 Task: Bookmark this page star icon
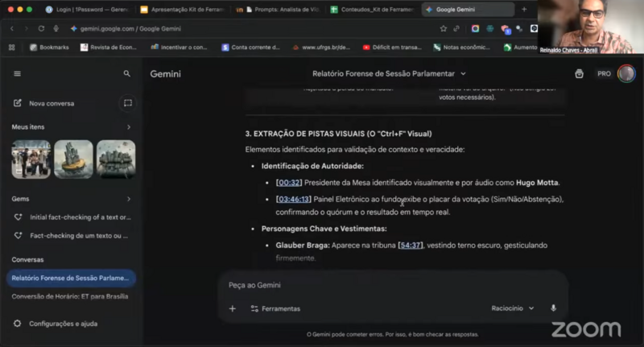coord(444,29)
